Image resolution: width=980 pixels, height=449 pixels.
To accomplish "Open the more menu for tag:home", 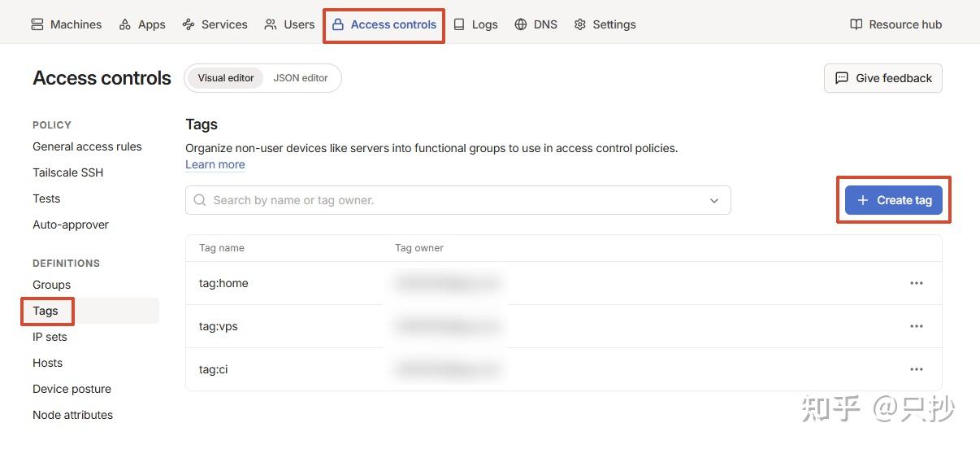I will tap(917, 283).
